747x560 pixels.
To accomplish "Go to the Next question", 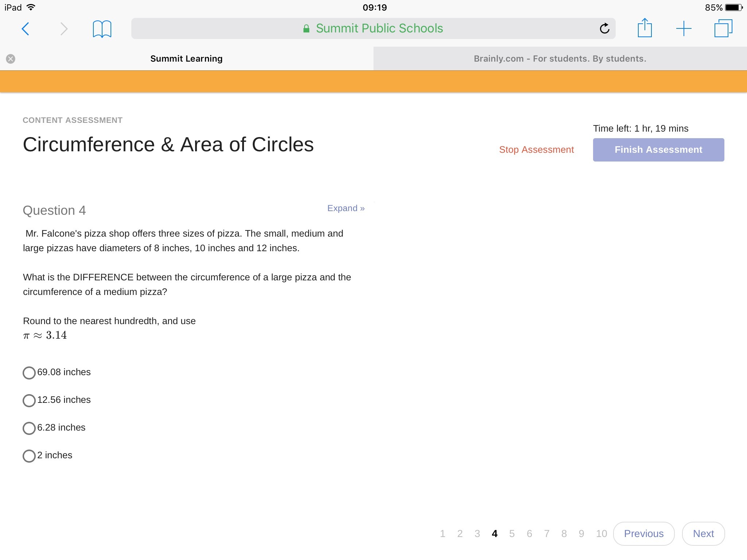I will 703,534.
